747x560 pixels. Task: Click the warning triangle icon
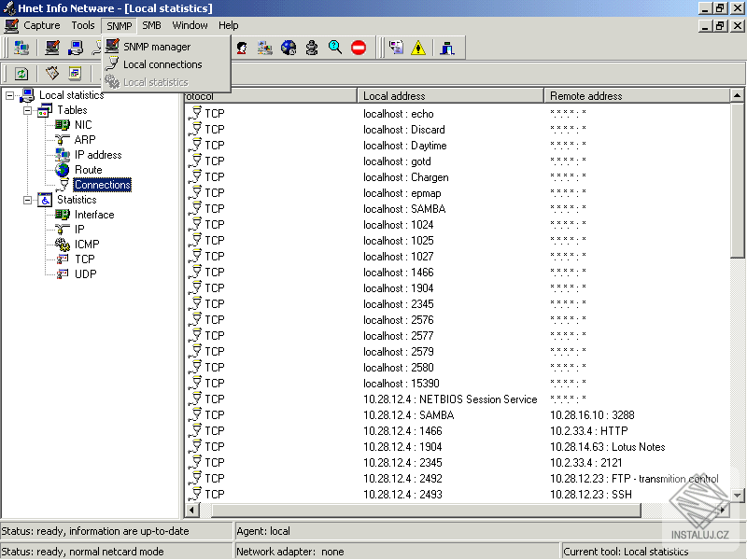point(416,47)
